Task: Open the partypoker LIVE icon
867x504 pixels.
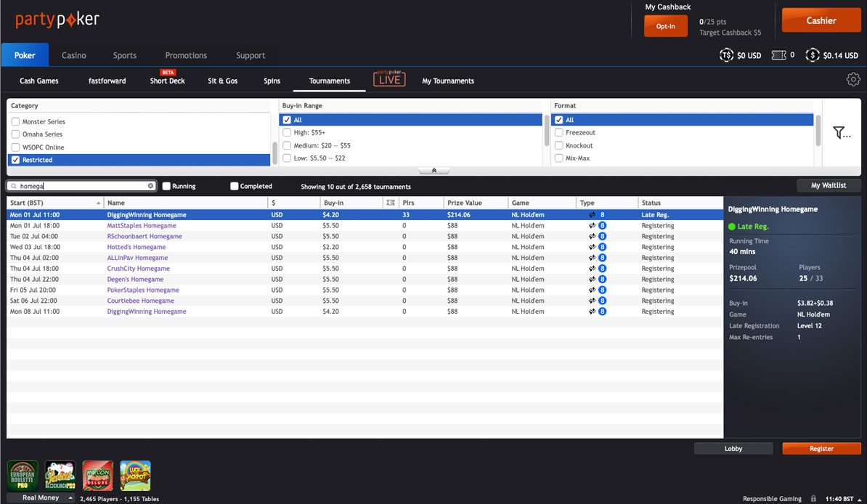Action: [389, 78]
